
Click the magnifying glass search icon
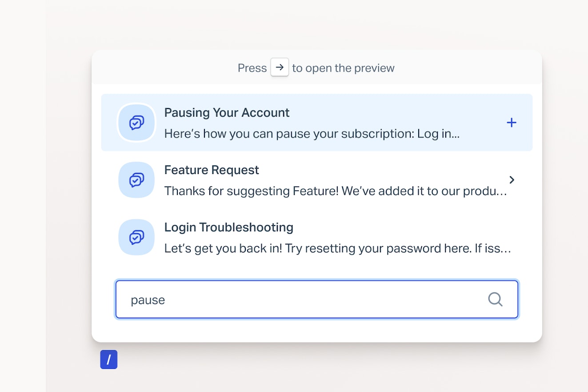click(495, 299)
